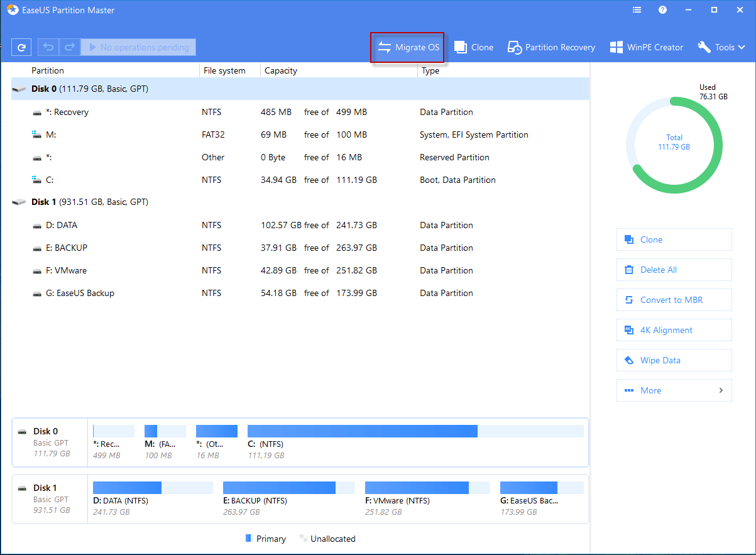Select Disk 0 label in disk map

(x=45, y=431)
